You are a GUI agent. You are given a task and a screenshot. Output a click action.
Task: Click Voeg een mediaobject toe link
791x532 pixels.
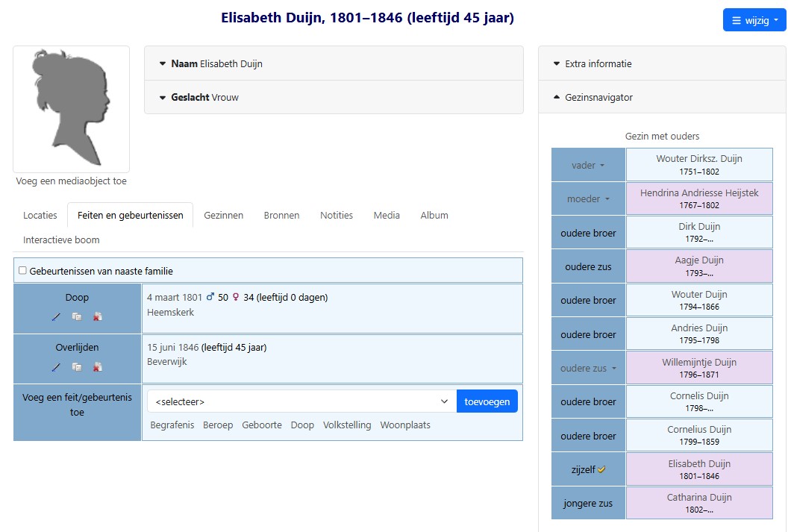click(x=71, y=181)
